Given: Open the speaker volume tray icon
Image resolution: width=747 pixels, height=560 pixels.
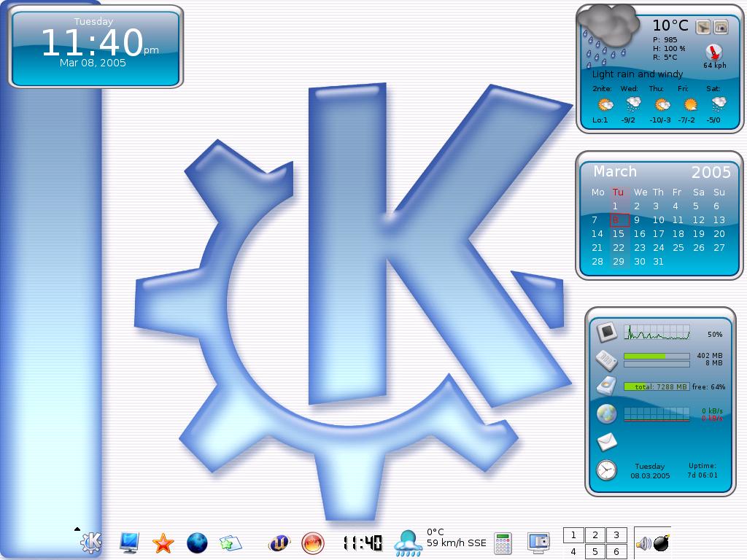Looking at the screenshot, I should (643, 543).
